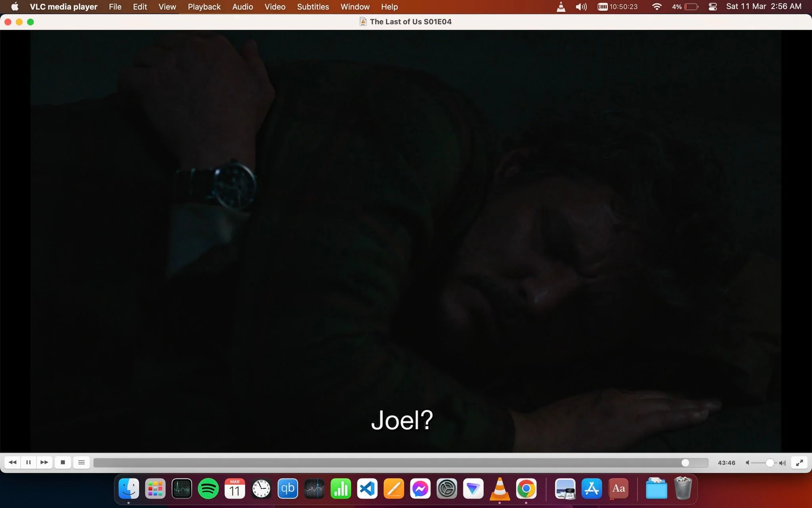The width and height of the screenshot is (812, 508).
Task: Set volume to maximum with the right speaker icon
Action: pos(782,463)
